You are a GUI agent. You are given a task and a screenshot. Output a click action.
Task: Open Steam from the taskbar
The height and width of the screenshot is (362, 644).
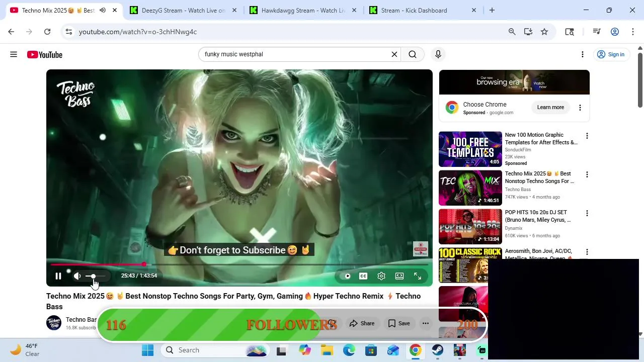438,350
